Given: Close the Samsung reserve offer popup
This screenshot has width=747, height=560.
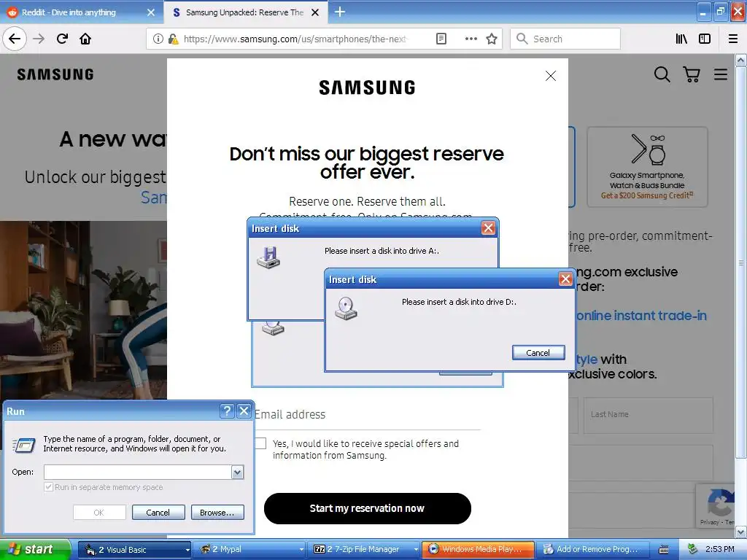Looking at the screenshot, I should point(551,76).
